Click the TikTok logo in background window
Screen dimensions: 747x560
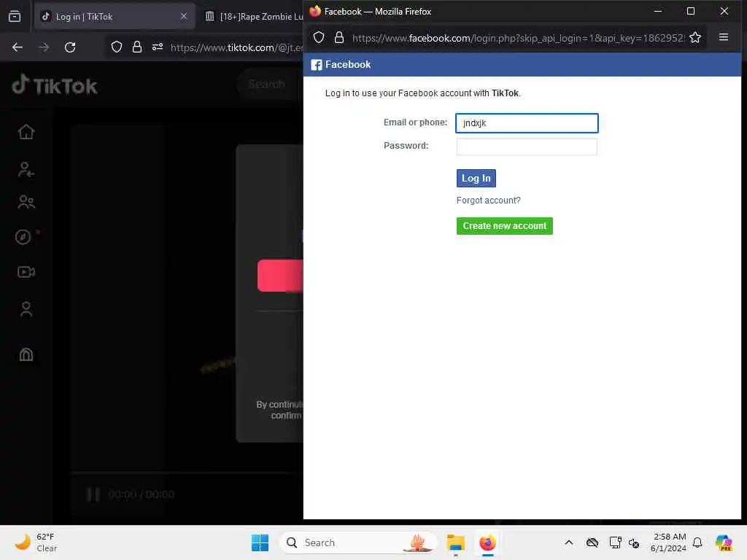pyautogui.click(x=54, y=85)
